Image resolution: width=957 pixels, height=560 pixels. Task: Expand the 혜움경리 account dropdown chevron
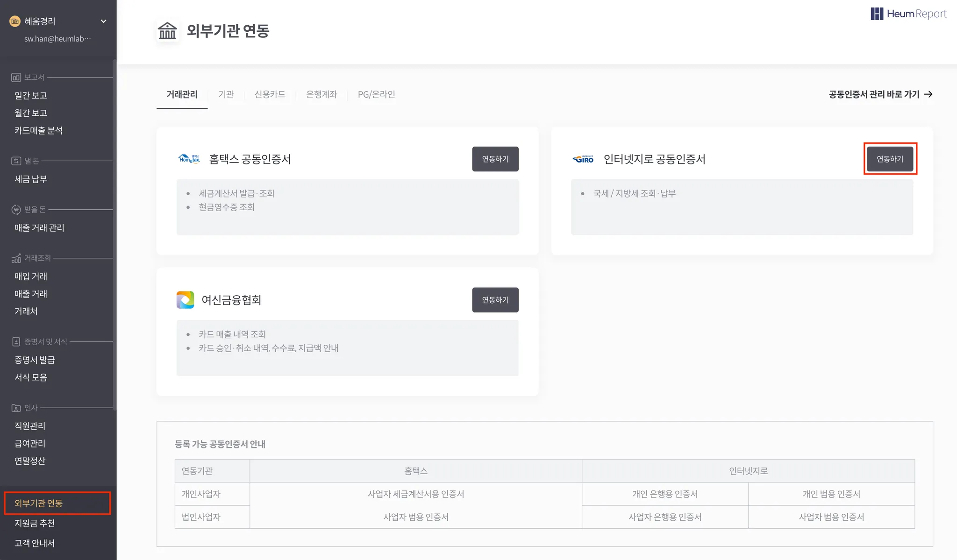(x=104, y=21)
